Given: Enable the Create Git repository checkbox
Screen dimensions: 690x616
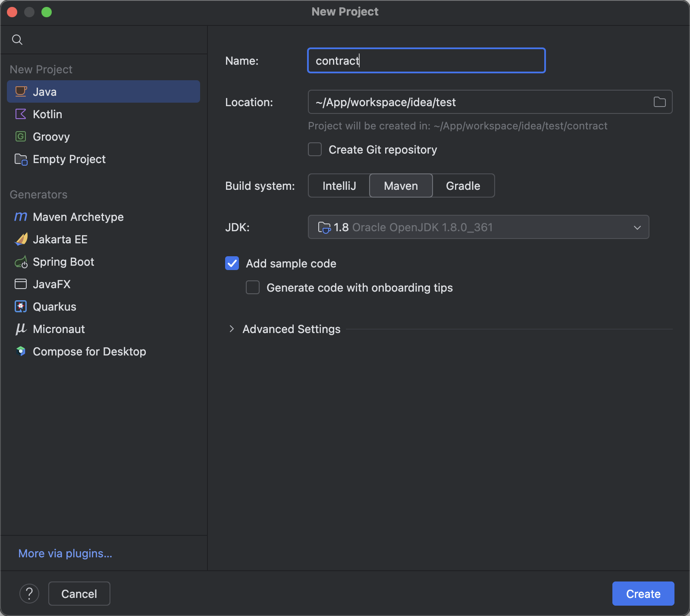Looking at the screenshot, I should pyautogui.click(x=315, y=149).
